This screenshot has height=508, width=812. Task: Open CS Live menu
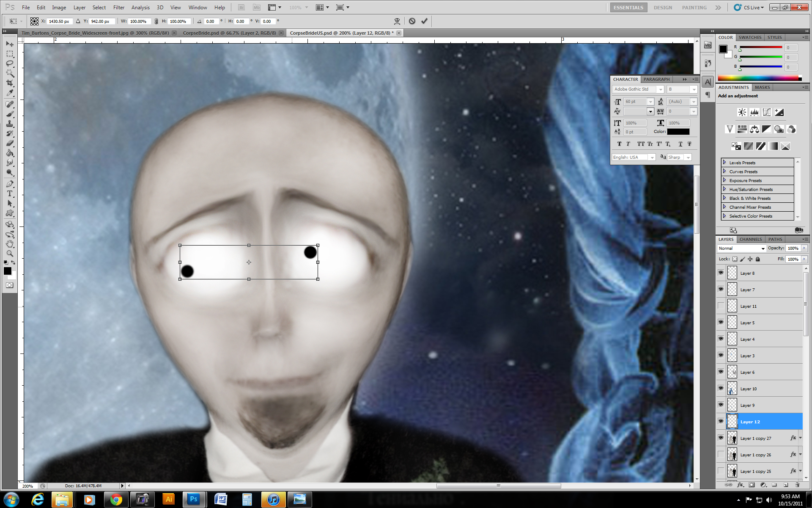pos(749,8)
